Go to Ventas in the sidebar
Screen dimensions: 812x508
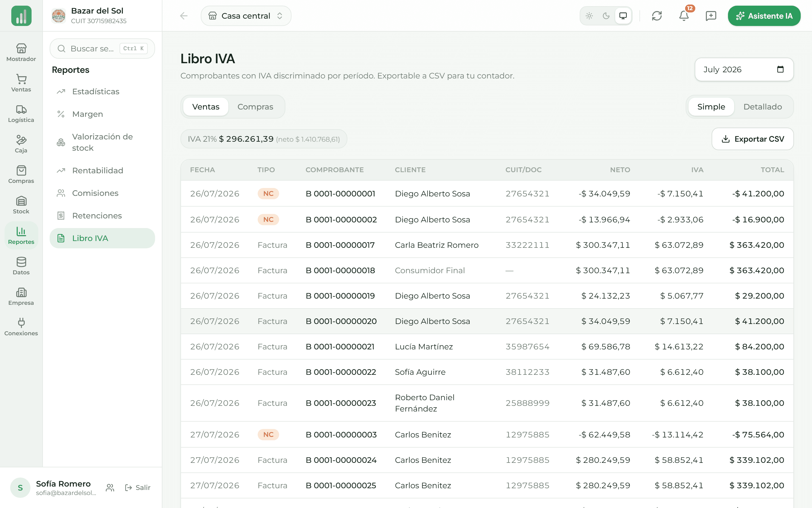coord(21,83)
